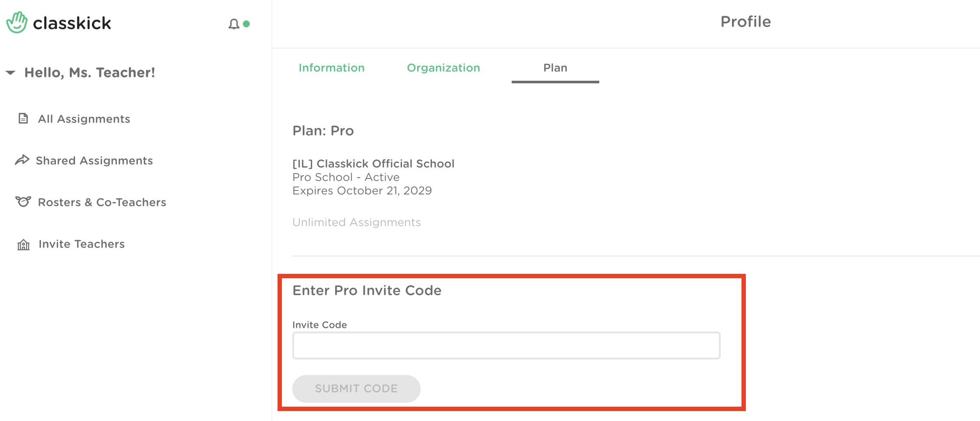Open Invite Teachers label
Image resolution: width=980 pixels, height=421 pixels.
pos(82,244)
